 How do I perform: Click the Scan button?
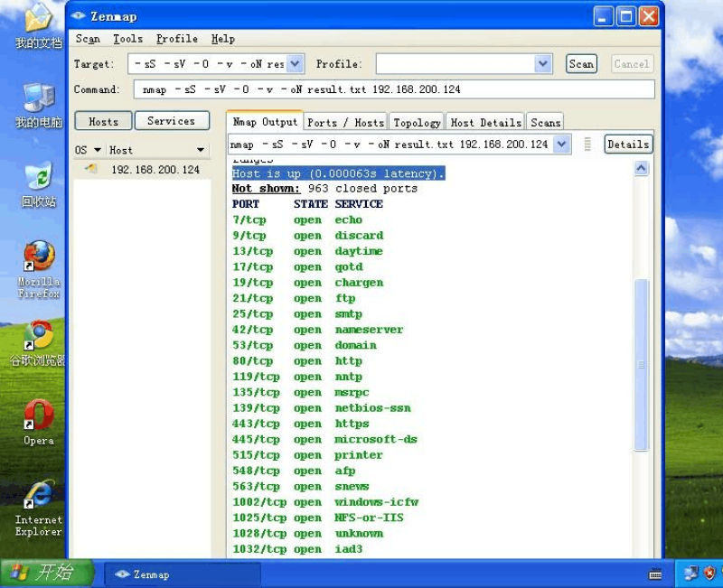coord(581,64)
